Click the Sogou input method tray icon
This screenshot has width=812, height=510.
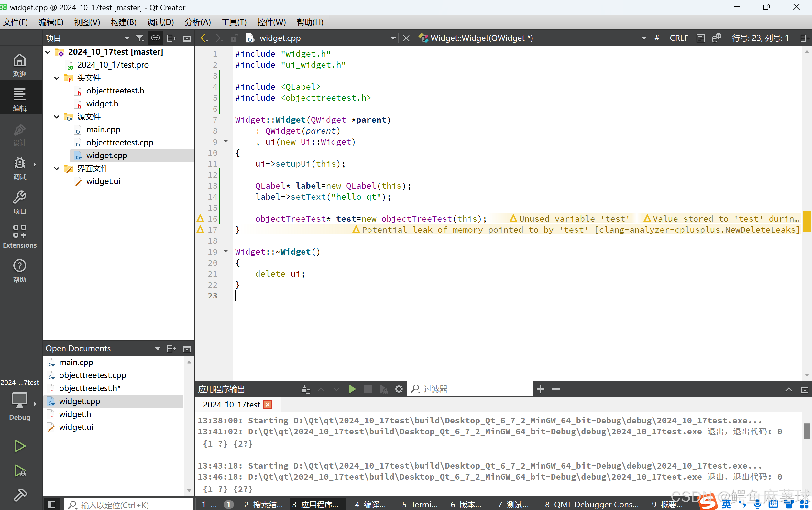(708, 502)
